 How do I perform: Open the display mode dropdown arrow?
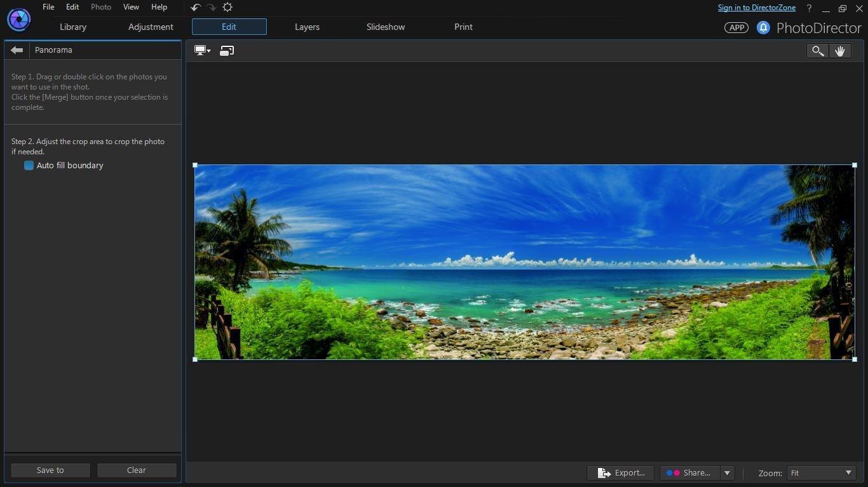208,50
